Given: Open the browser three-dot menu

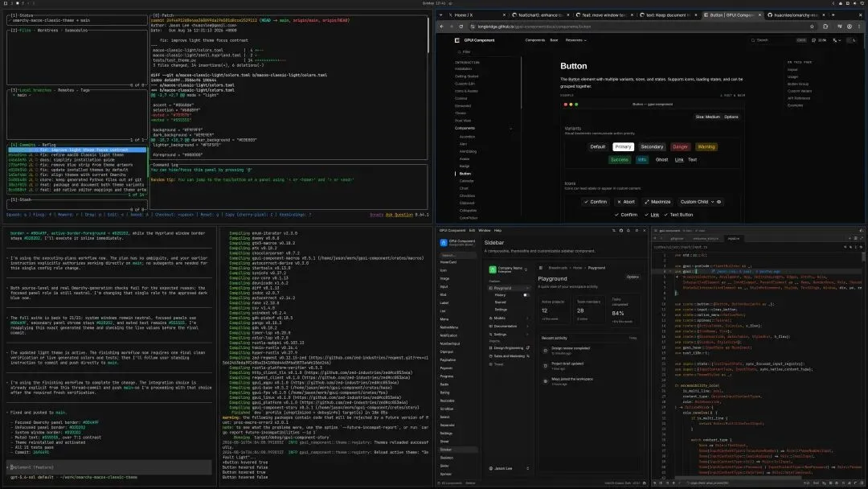Looking at the screenshot, I should 860,27.
